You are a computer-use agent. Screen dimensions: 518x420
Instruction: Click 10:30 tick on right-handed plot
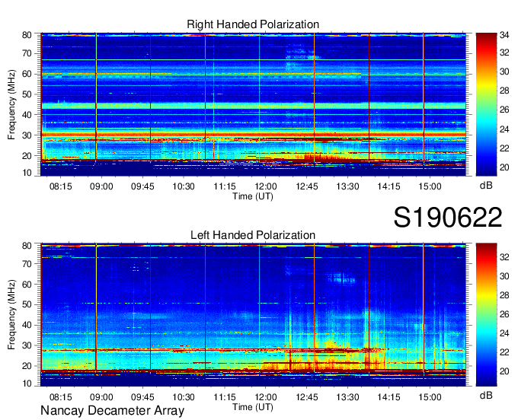(x=184, y=186)
